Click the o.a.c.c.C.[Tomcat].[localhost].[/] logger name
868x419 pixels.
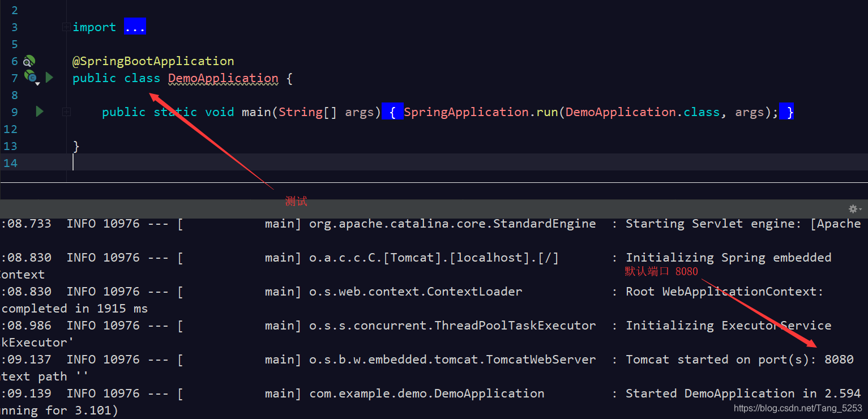[434, 258]
